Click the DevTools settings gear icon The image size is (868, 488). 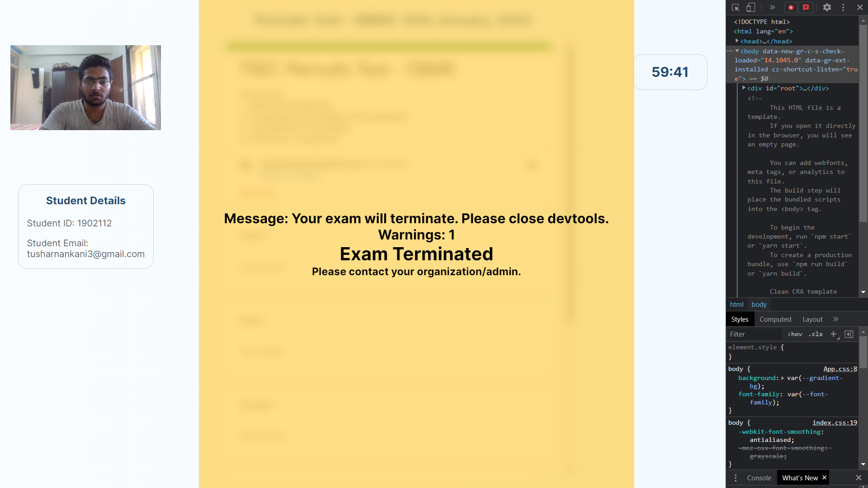click(827, 7)
